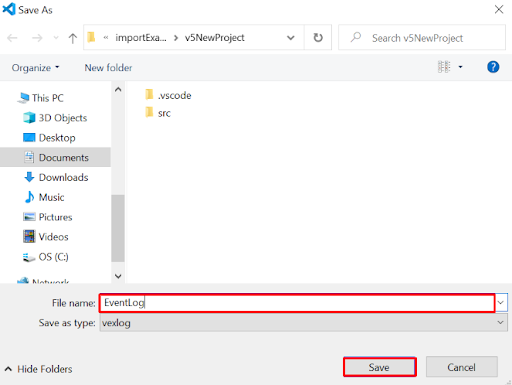Click the Downloads arrow icon

coord(29,177)
